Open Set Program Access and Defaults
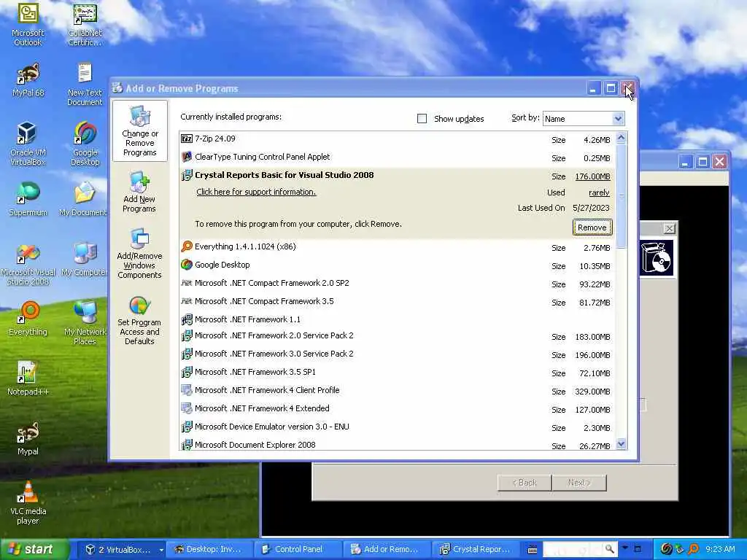The height and width of the screenshot is (560, 747). pos(139,320)
